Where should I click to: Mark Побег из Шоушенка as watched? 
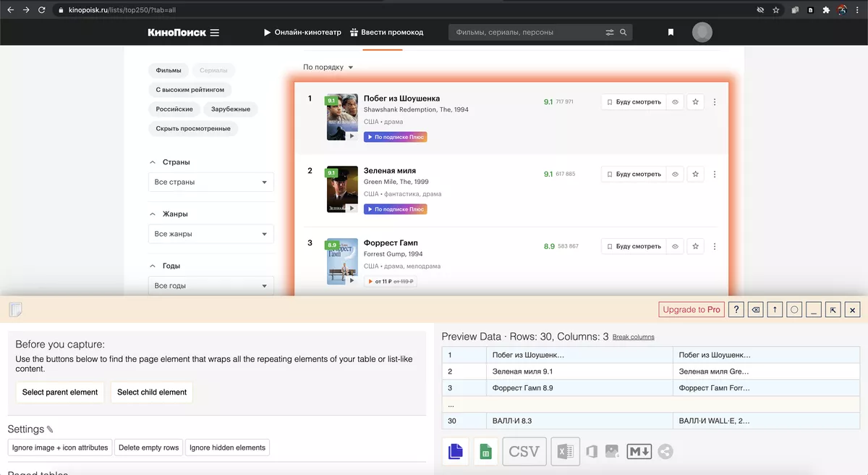(x=675, y=102)
